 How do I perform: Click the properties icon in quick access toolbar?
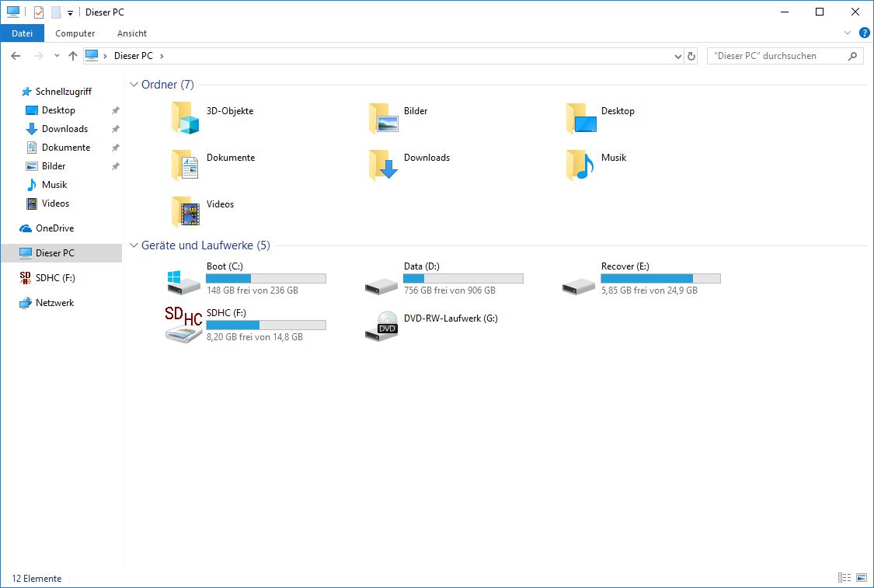pos(39,12)
